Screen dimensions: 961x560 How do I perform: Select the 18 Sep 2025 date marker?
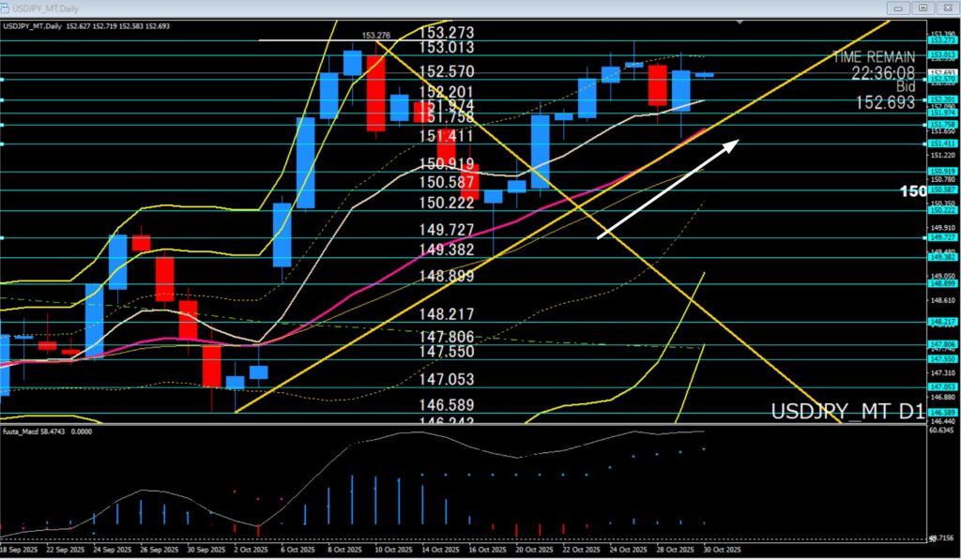(x=19, y=550)
